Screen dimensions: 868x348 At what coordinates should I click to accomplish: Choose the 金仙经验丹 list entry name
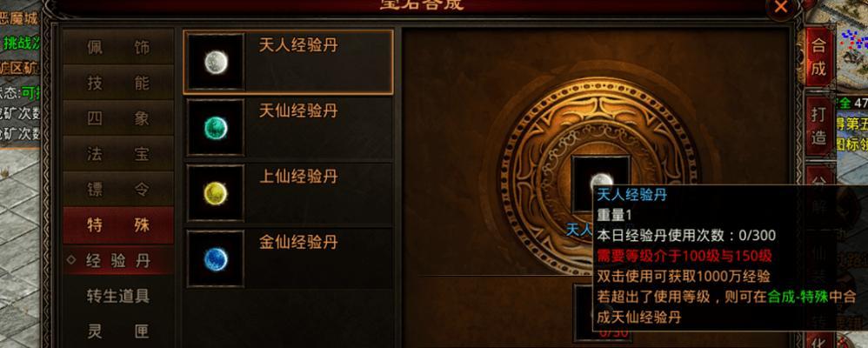(298, 242)
